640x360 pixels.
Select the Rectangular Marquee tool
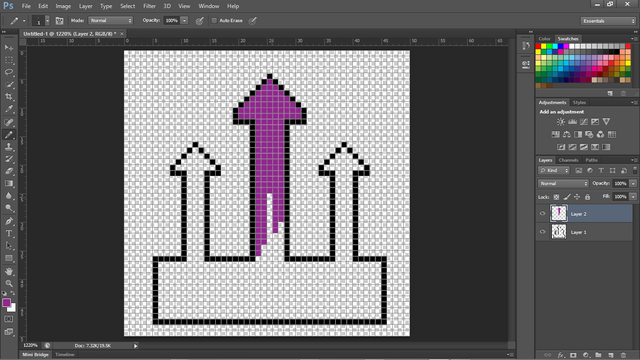(9, 60)
